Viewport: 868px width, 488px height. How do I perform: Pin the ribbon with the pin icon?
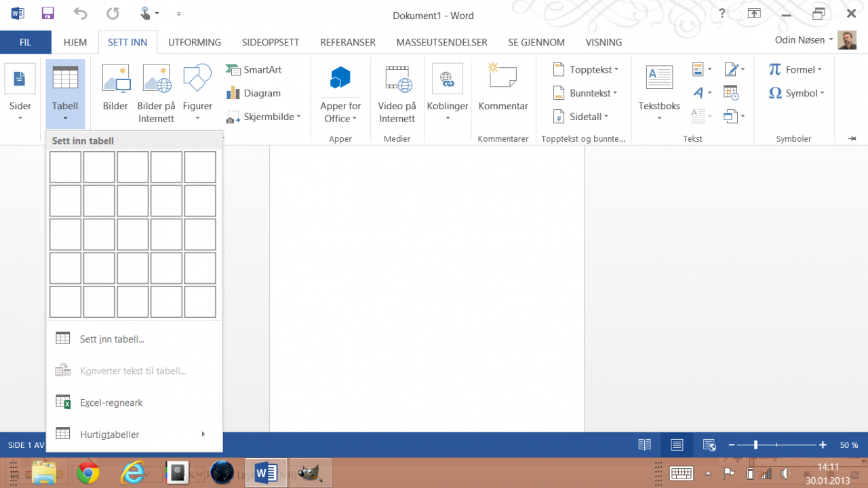[852, 138]
